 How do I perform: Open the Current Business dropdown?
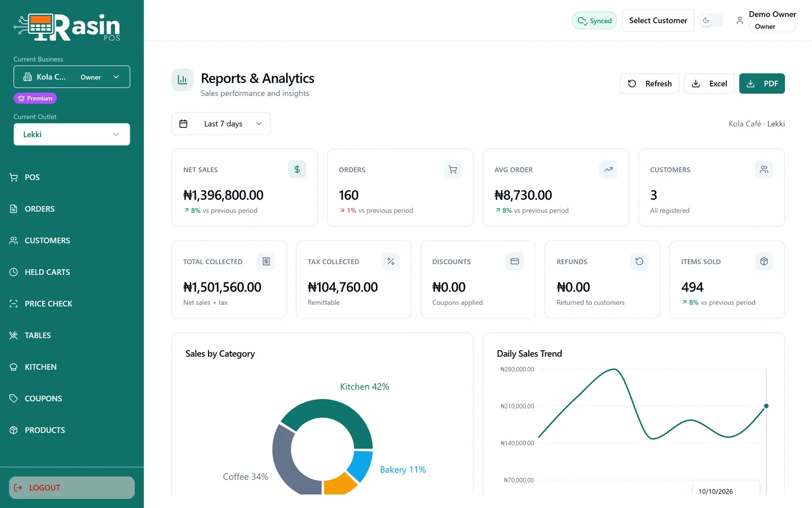[72, 77]
